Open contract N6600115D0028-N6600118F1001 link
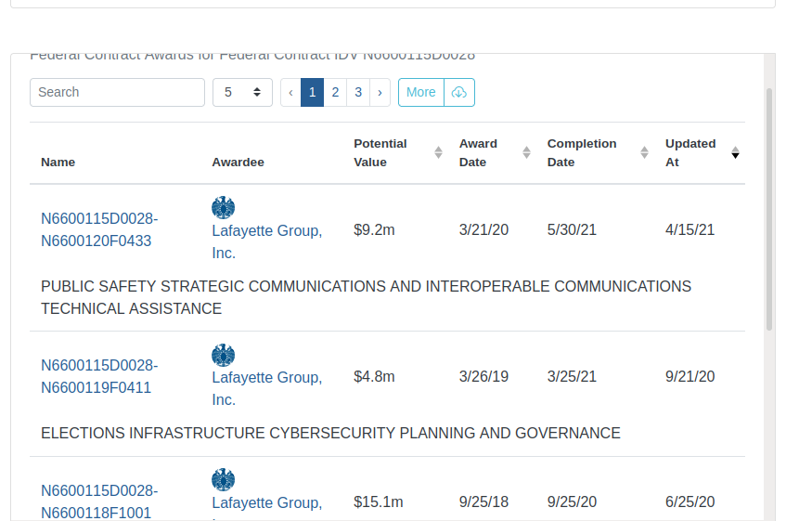The image size is (812, 521). (99, 501)
